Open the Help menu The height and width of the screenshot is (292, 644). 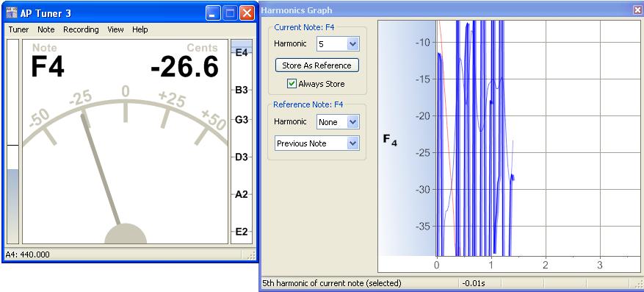[x=140, y=29]
